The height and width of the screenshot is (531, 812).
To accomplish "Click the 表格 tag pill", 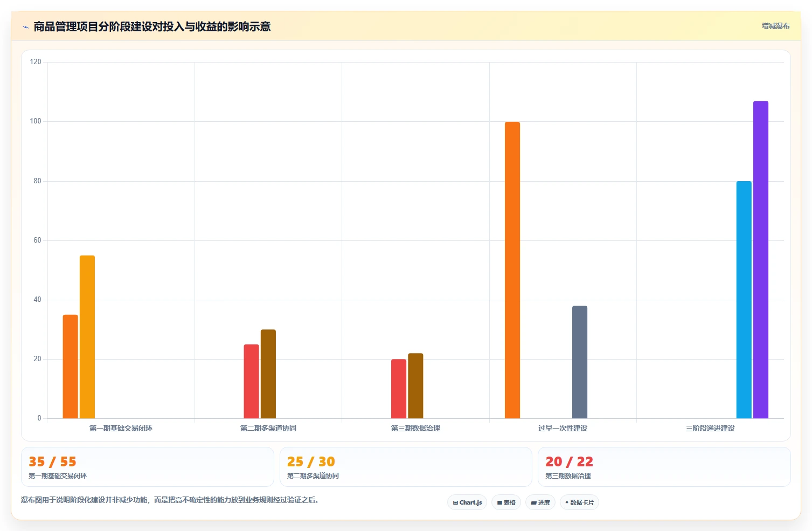I will tap(506, 502).
